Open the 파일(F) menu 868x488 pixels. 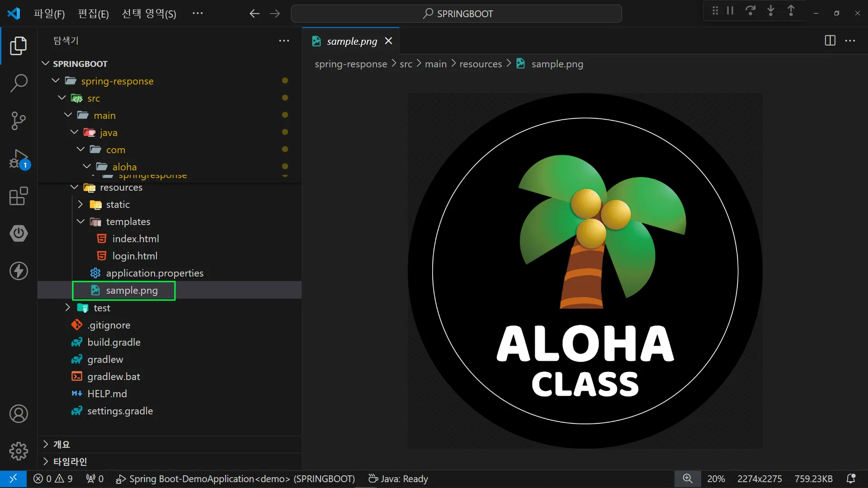click(x=49, y=14)
